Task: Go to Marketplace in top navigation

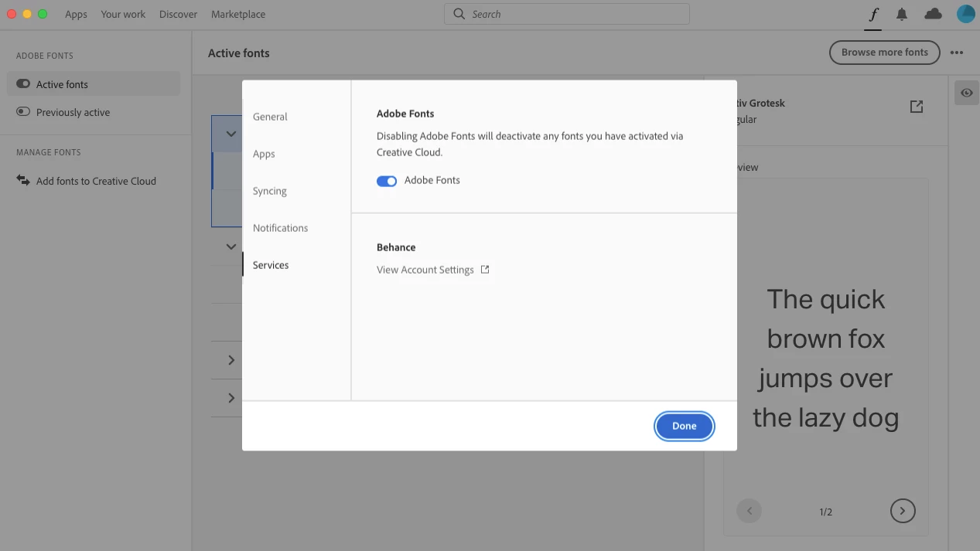Action: tap(238, 14)
